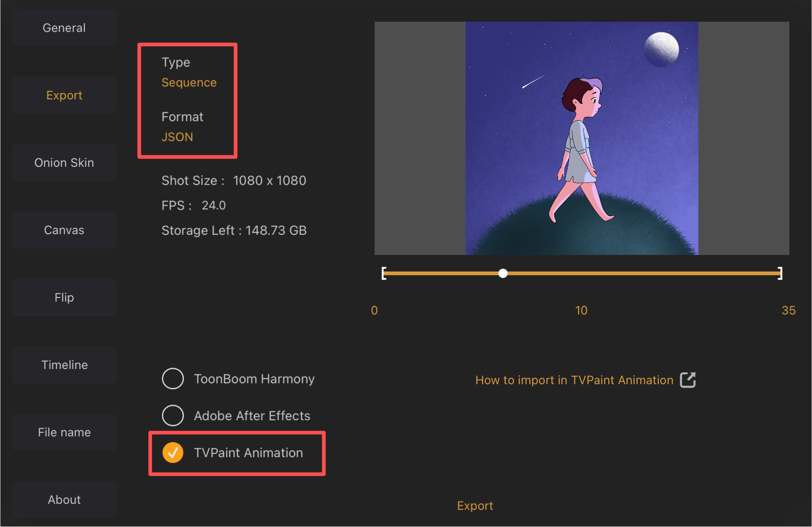The image size is (812, 527).
Task: Switch to the Export tab
Action: point(64,95)
